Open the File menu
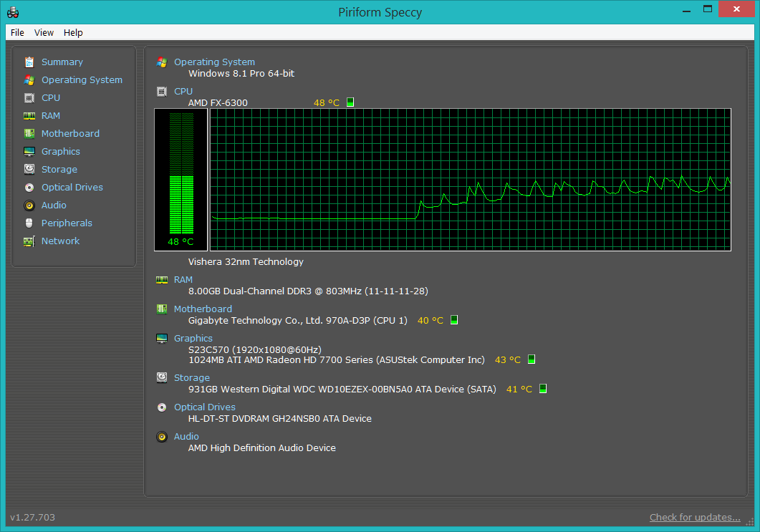 (17, 32)
